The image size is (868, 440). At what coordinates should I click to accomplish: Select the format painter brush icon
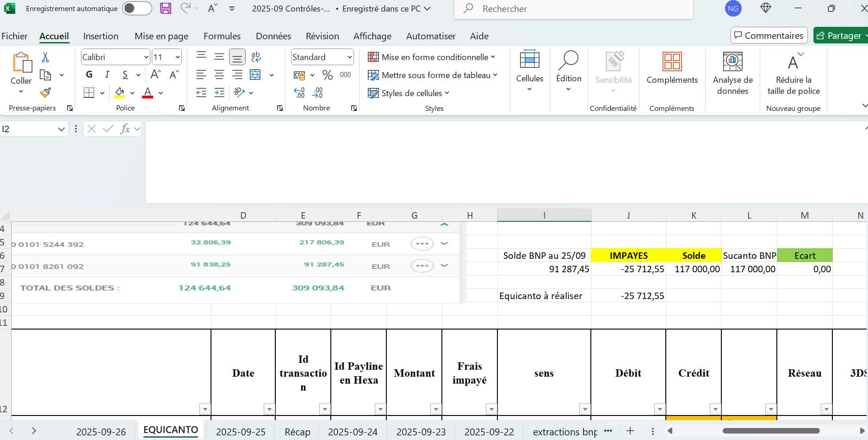point(45,93)
